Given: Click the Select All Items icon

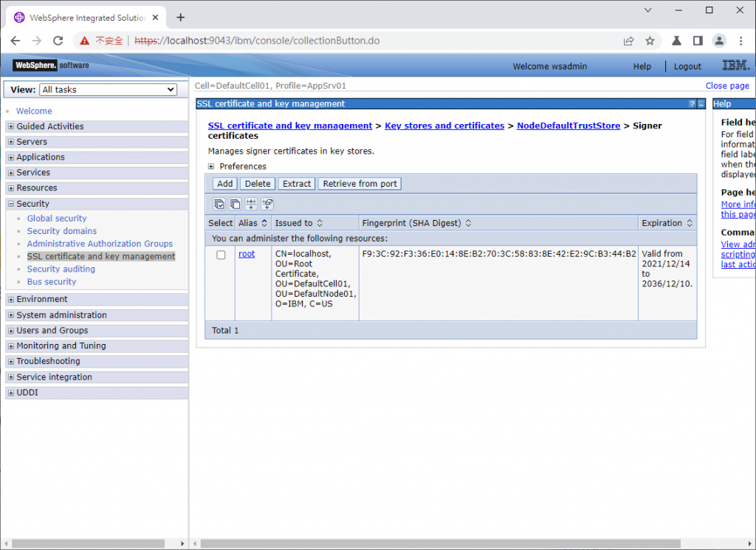Looking at the screenshot, I should click(x=219, y=204).
